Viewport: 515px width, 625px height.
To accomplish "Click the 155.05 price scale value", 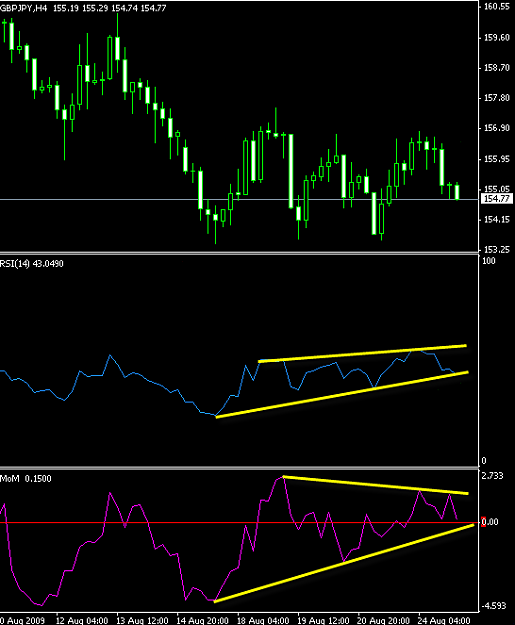I will tap(496, 189).
